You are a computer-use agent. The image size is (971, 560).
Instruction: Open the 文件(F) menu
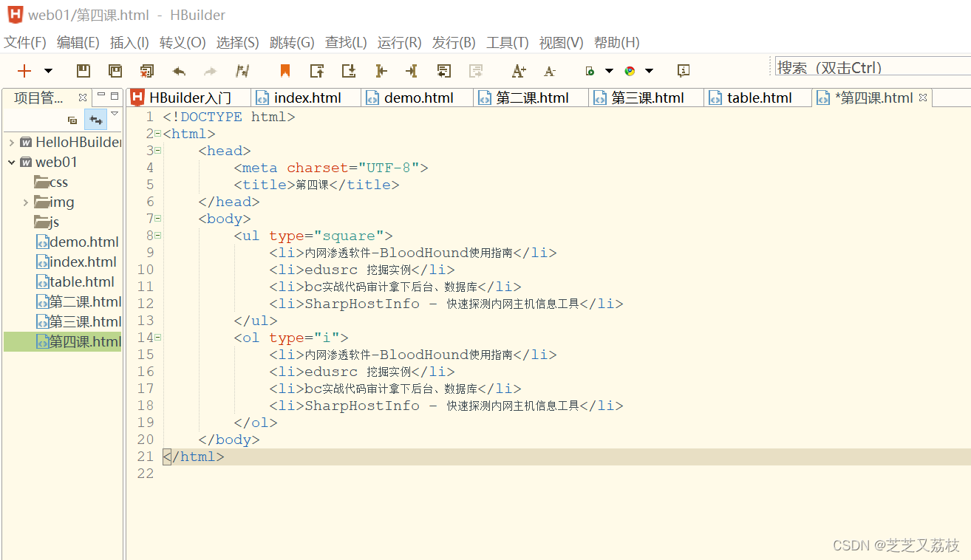tap(25, 43)
